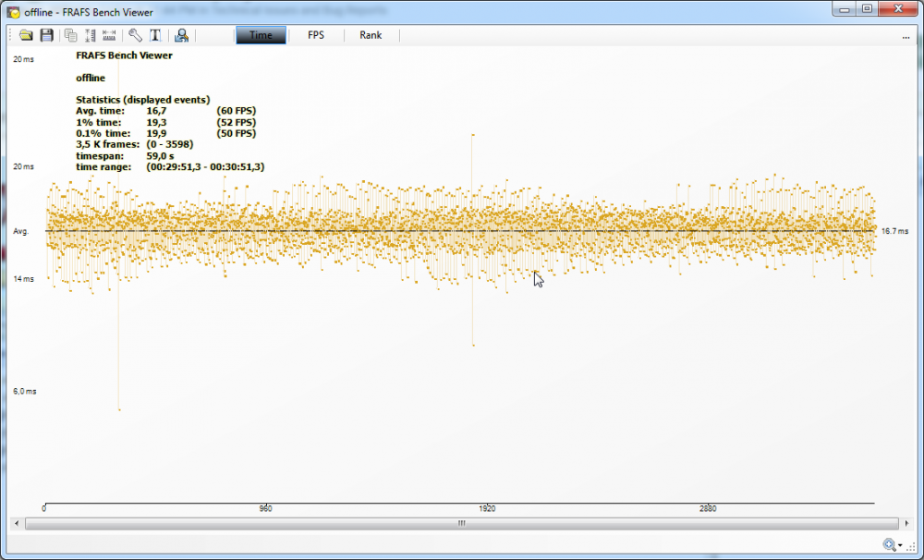Click the vertical scale toolbar icon
The width and height of the screenshot is (924, 560).
[91, 35]
